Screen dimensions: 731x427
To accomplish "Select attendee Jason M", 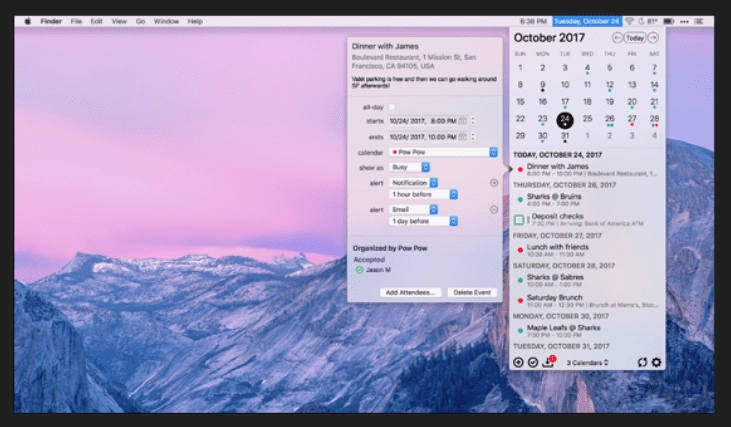I will coord(378,269).
